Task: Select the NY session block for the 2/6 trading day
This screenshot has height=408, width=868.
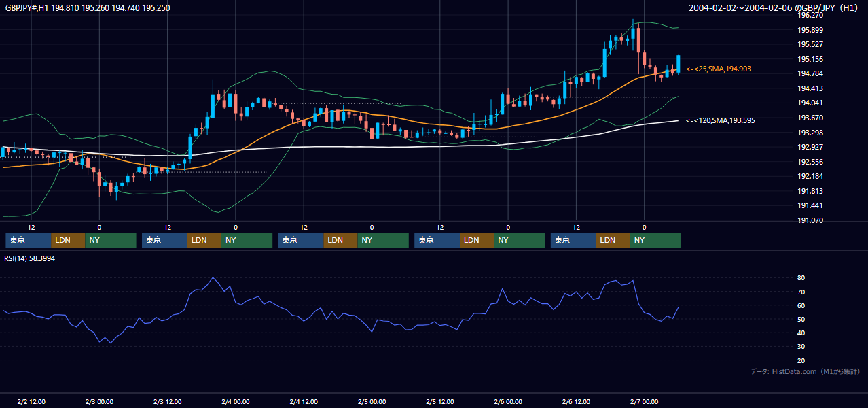Action: [655, 240]
